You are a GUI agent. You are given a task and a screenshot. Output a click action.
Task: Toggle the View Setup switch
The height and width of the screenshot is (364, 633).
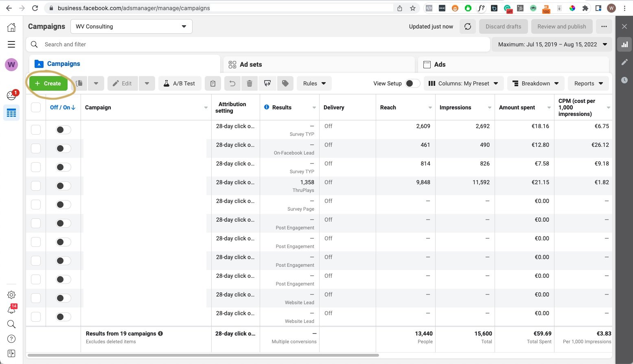coord(412,83)
